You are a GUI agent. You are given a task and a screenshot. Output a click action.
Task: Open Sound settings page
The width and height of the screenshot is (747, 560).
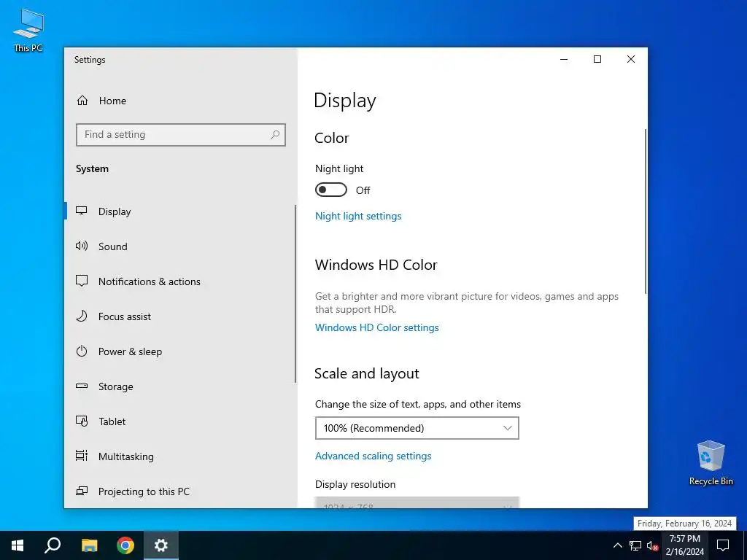coord(179,246)
